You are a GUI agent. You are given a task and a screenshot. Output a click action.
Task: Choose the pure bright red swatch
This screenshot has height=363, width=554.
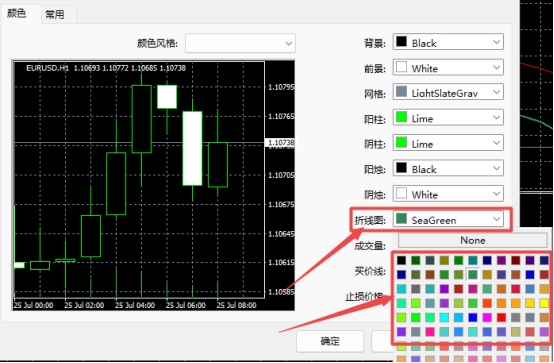point(501,317)
